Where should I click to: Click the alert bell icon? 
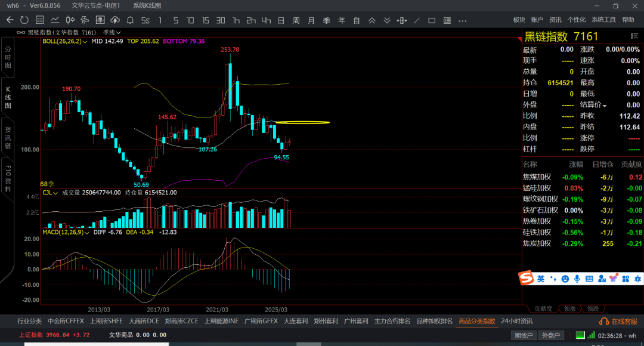pos(130,20)
